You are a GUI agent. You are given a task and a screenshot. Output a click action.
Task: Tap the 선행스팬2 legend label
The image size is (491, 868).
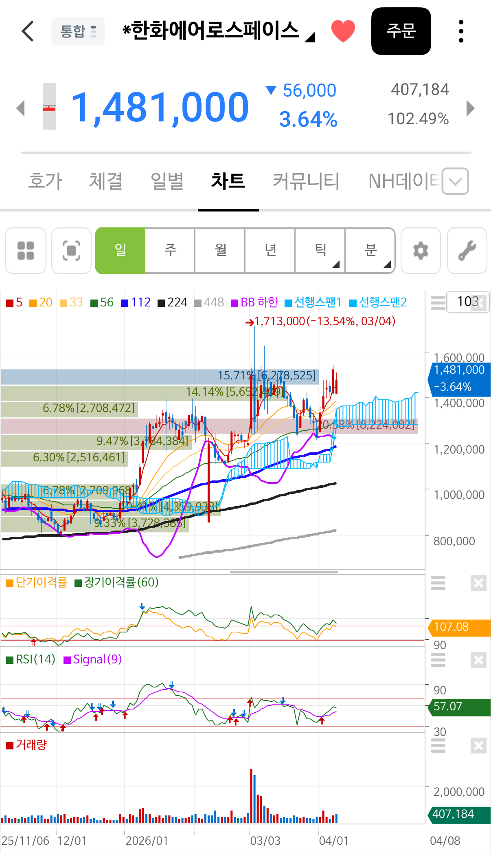(378, 302)
